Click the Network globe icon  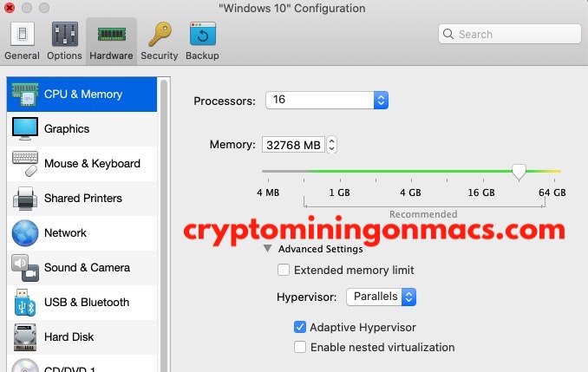tap(25, 233)
